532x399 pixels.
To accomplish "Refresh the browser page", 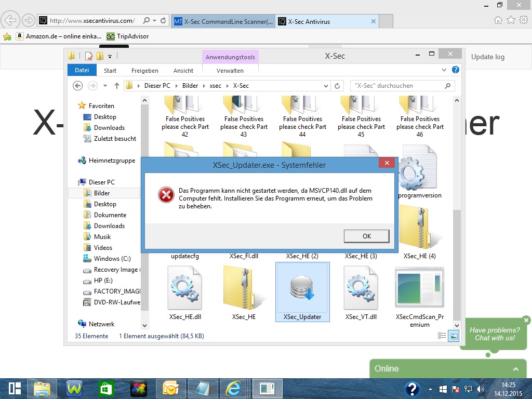I will click(x=163, y=21).
